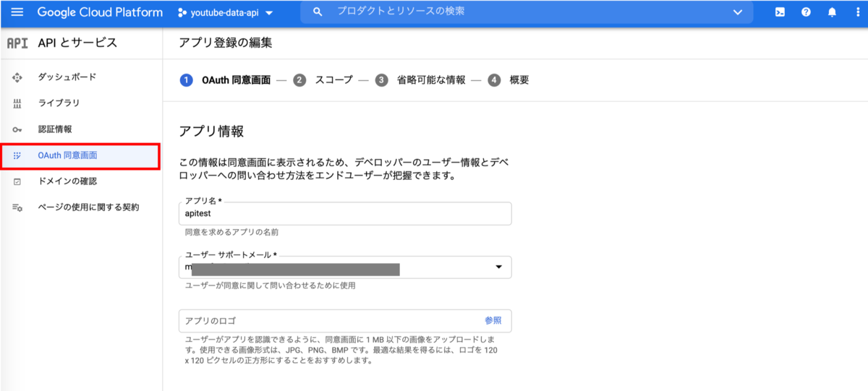Image resolution: width=868 pixels, height=391 pixels.
Task: Click the key icon next to 認証情報
Action: (x=17, y=129)
